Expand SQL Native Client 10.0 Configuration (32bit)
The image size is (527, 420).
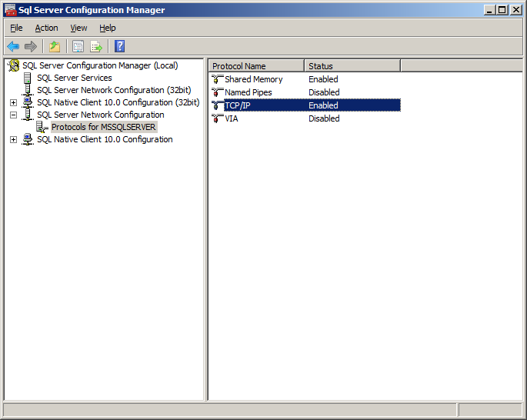13,102
